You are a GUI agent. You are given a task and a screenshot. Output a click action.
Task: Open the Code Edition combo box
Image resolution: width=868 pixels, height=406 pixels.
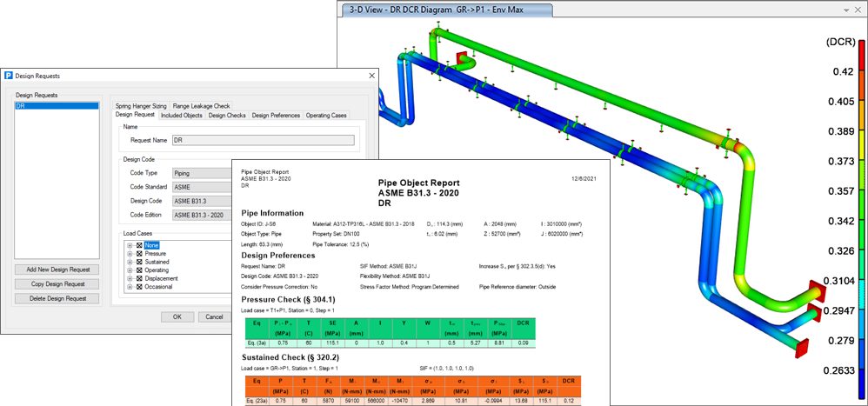202,215
